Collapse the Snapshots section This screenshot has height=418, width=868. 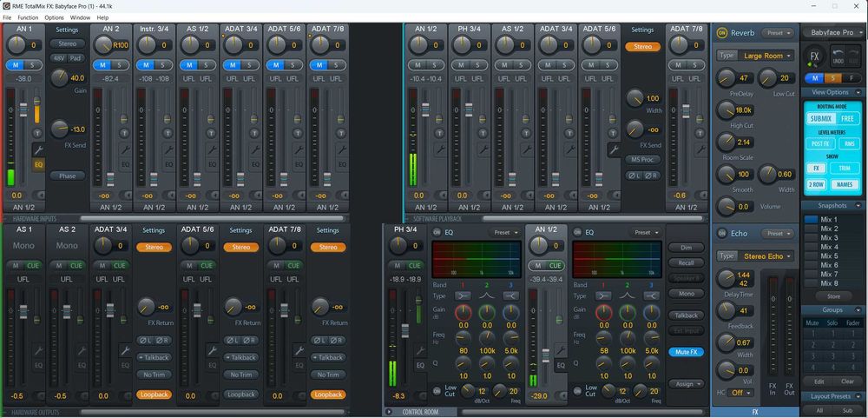tap(858, 206)
